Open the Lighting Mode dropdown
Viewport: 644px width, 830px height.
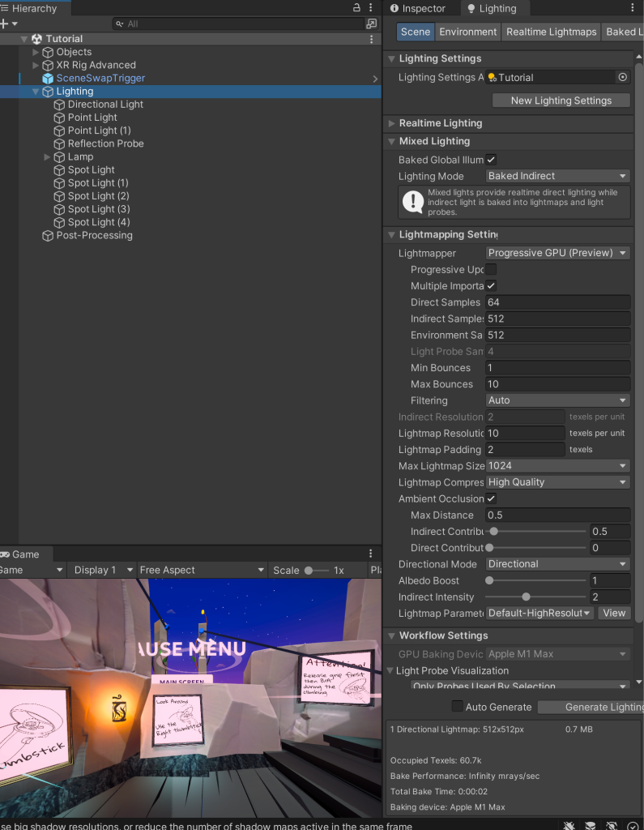coord(557,176)
